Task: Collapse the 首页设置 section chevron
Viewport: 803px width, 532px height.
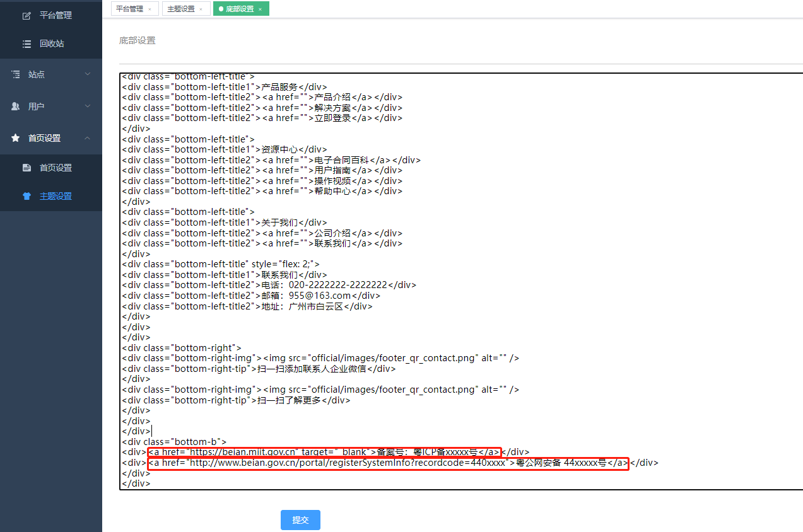Action: tap(88, 138)
